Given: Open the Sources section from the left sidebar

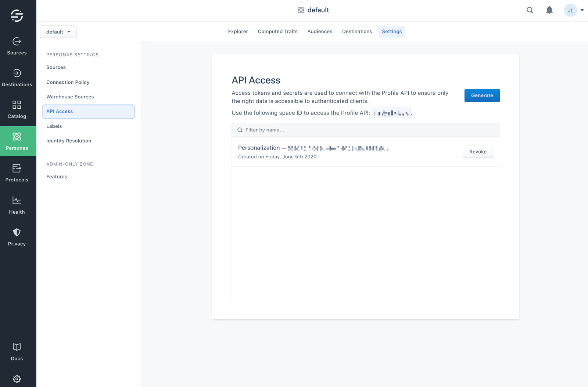Looking at the screenshot, I should click(x=17, y=46).
